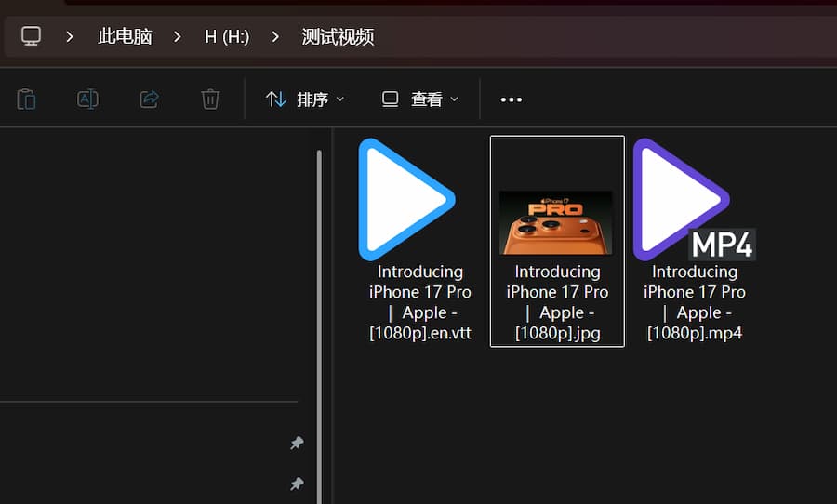Click the lower pin icon in navigation pane

click(297, 484)
